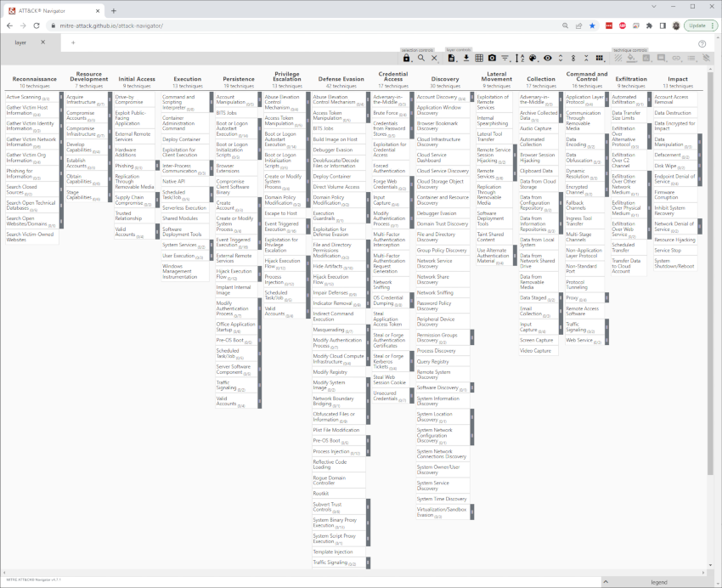The width and height of the screenshot is (722, 588).
Task: Open Chrome side panel icon
Action: (663, 25)
